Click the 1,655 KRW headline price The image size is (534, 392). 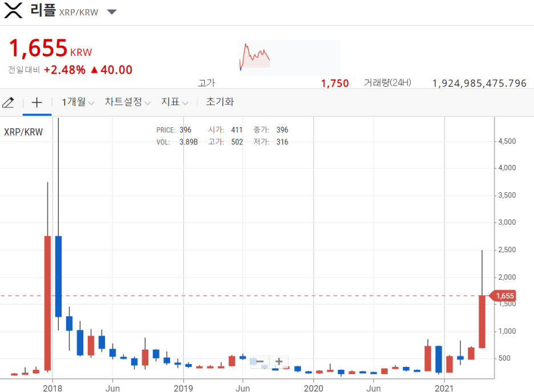point(50,48)
